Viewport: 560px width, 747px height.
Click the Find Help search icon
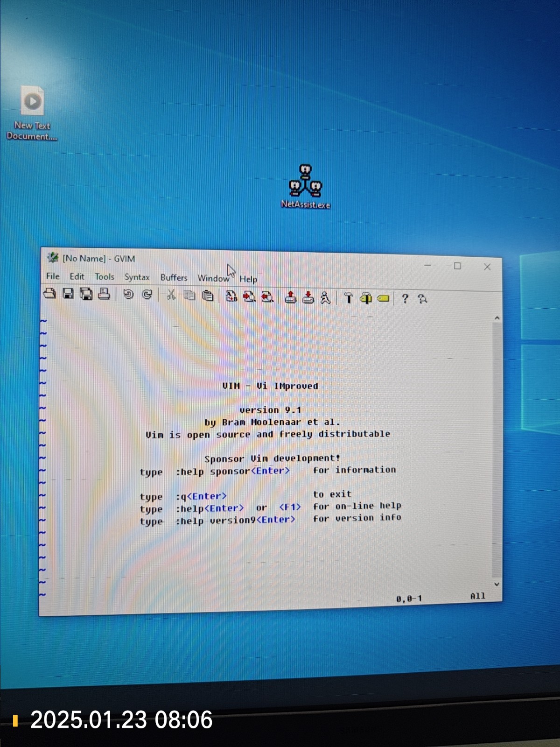click(422, 299)
